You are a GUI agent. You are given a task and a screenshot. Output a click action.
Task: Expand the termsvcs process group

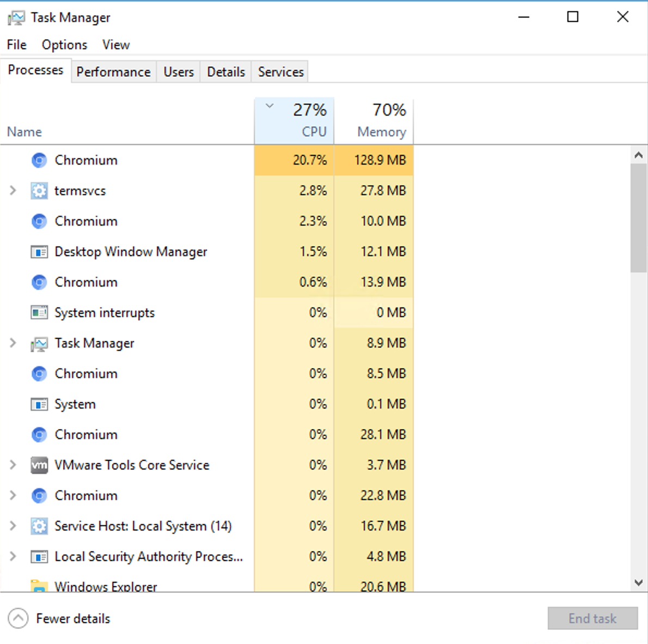click(13, 190)
